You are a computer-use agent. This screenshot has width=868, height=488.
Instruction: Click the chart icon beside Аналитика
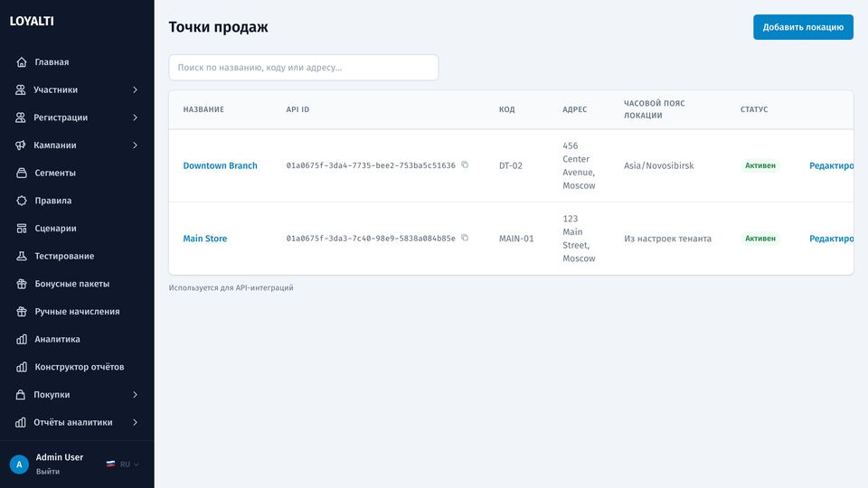pyautogui.click(x=22, y=339)
